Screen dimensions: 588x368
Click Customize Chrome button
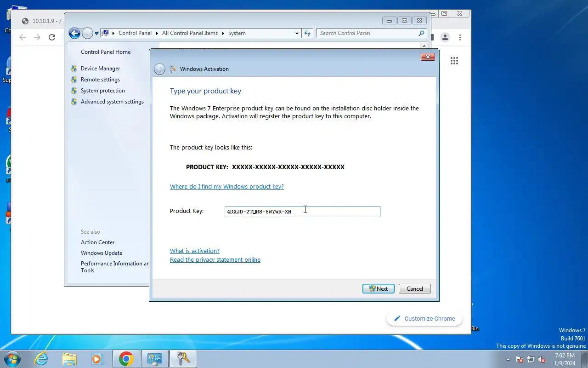click(x=424, y=318)
